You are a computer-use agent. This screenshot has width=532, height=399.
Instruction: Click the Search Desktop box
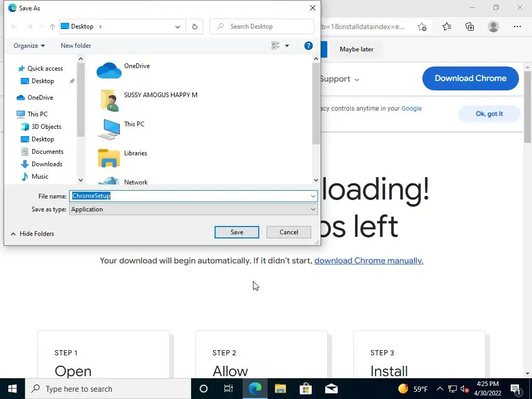click(262, 26)
